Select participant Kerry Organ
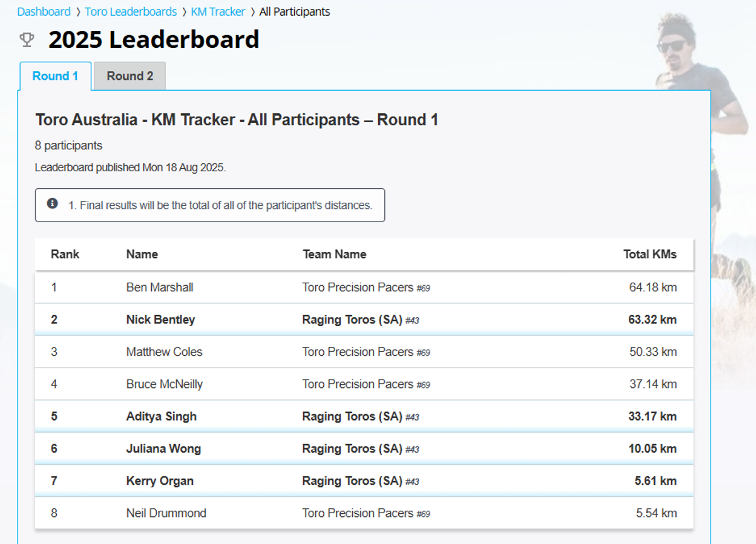756x544 pixels. (160, 481)
